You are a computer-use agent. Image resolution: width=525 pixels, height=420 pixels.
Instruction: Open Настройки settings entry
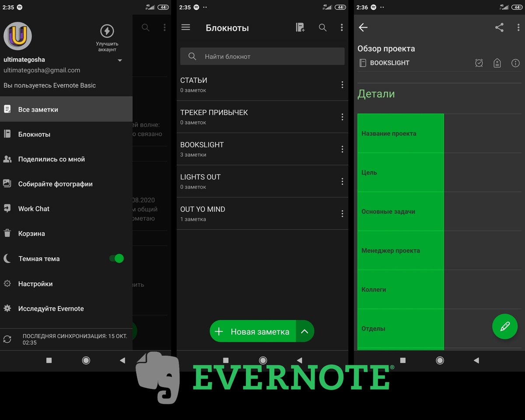66,284
